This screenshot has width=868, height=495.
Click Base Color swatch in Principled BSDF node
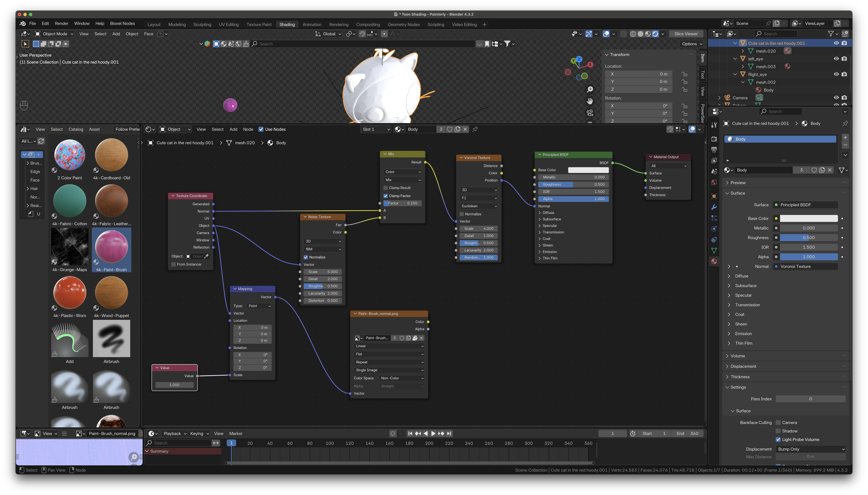pyautogui.click(x=588, y=170)
